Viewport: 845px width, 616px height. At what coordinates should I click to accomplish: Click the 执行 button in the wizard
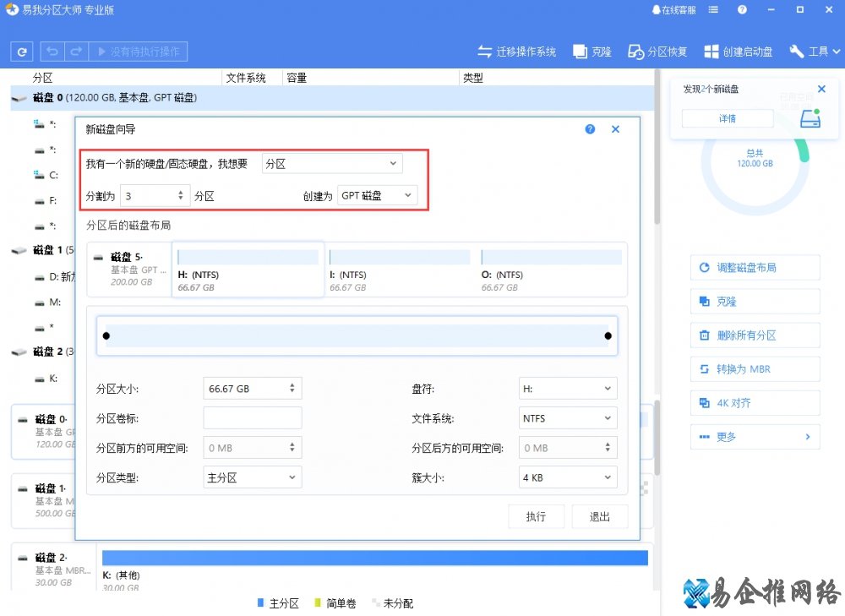536,515
